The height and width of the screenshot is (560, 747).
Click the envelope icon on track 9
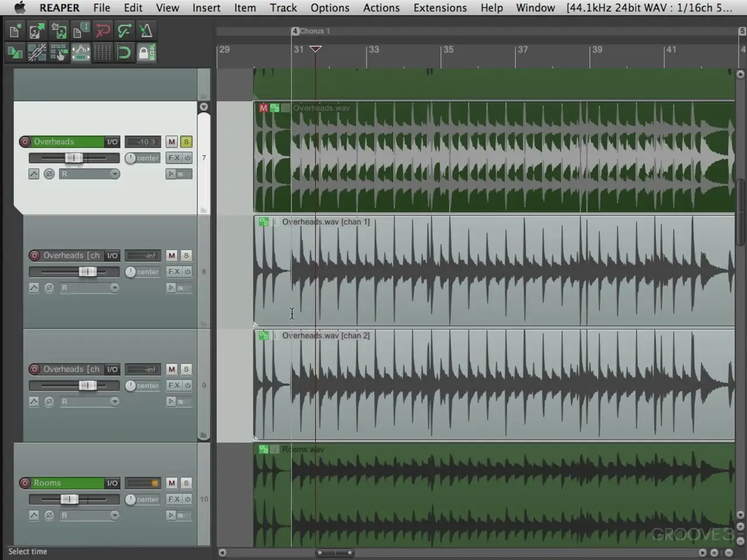click(34, 401)
